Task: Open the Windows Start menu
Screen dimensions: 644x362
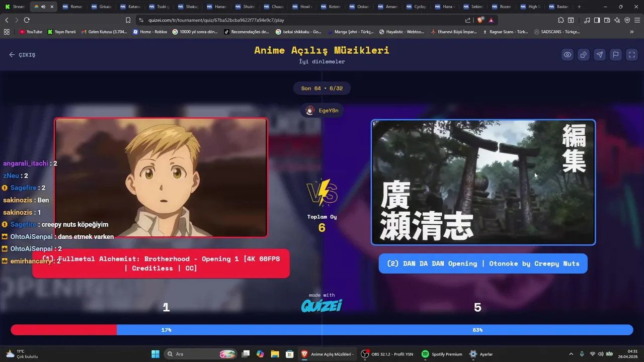Action: [155, 354]
